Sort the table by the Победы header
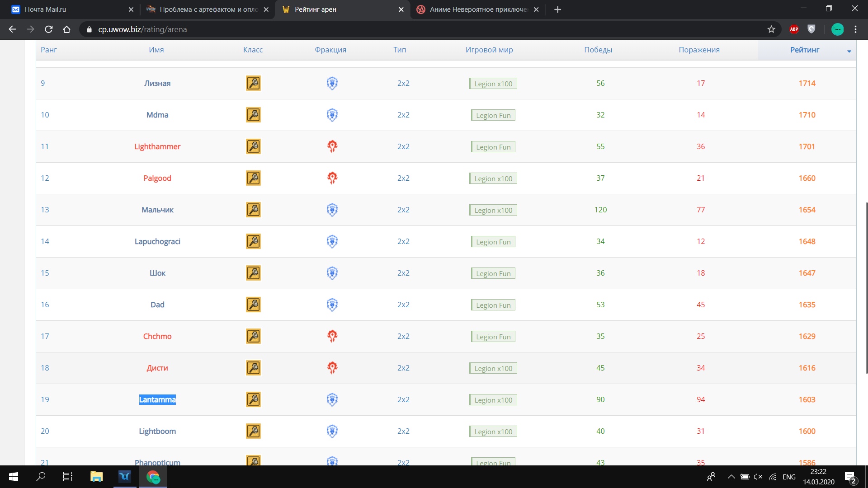 tap(598, 50)
